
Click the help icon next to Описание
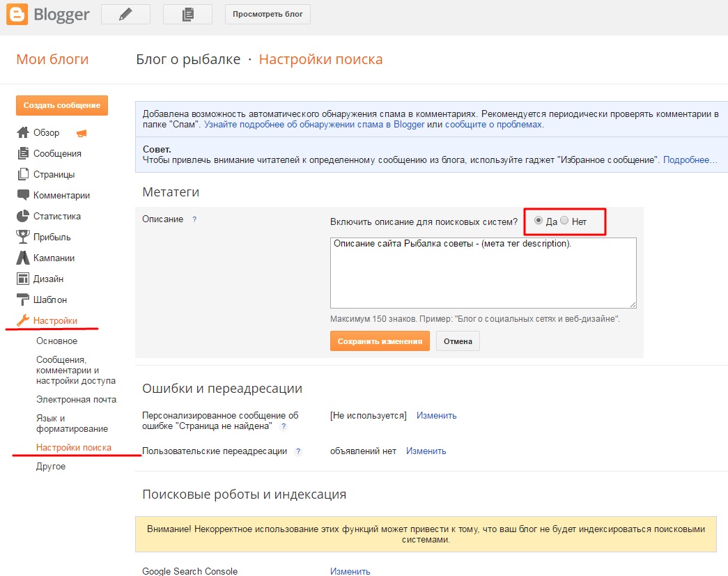(x=194, y=219)
